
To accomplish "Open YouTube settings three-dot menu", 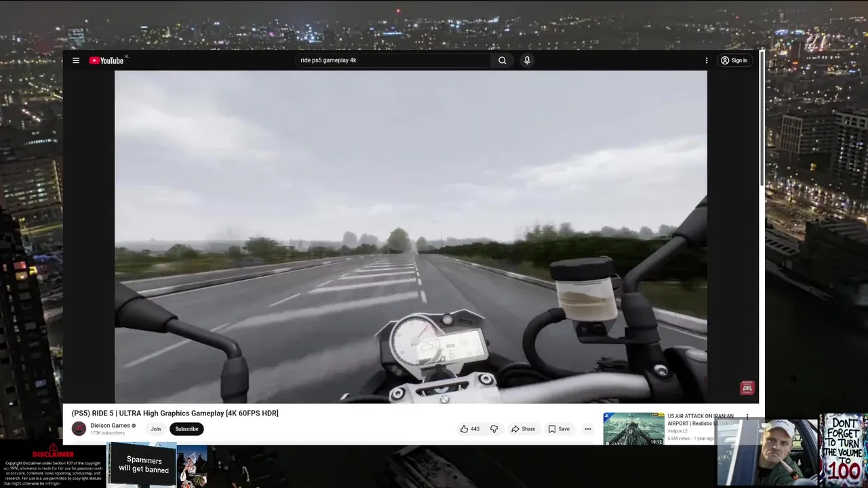I will [x=707, y=60].
